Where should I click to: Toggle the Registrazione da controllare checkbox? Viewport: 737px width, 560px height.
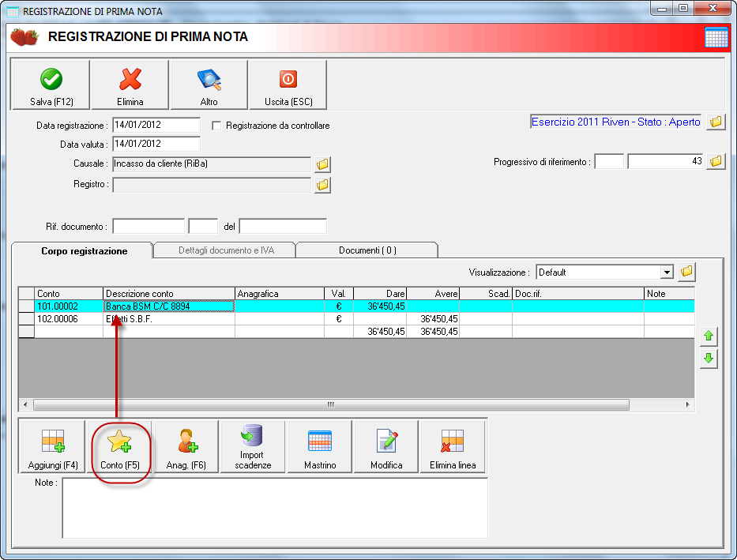(216, 126)
